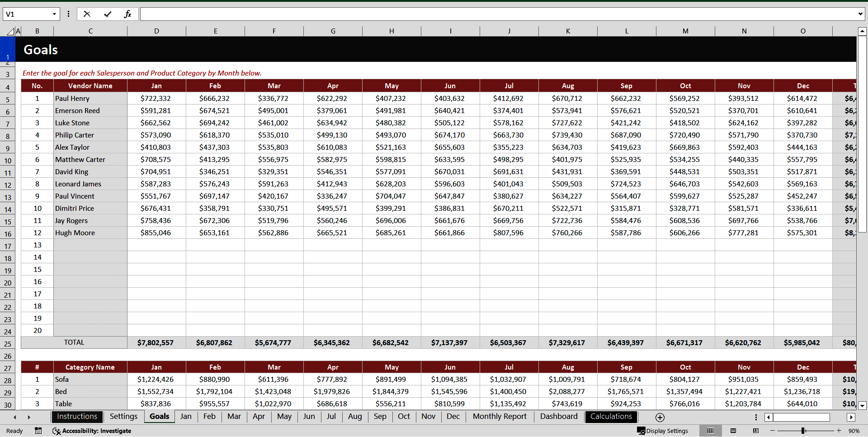Click the Normal view icon in status bar
This screenshot has width=868, height=437.
(711, 431)
